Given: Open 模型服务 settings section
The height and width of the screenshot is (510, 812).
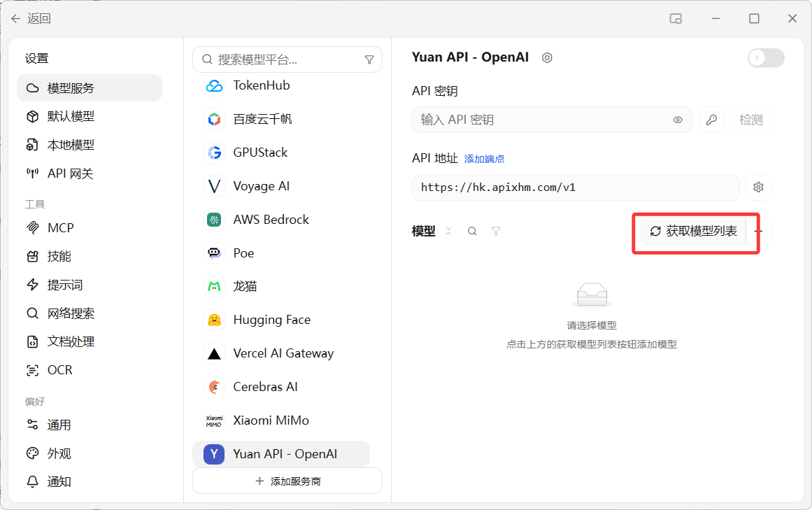Looking at the screenshot, I should (90, 88).
